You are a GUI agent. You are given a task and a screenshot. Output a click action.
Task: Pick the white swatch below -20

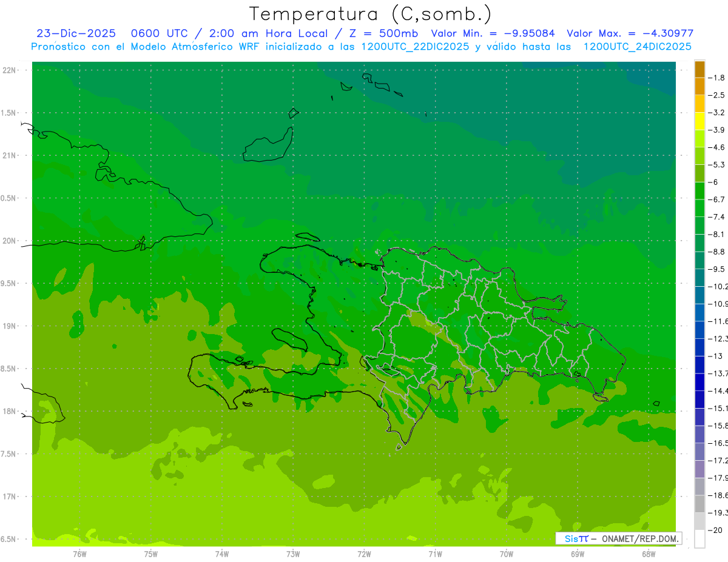tap(699, 539)
